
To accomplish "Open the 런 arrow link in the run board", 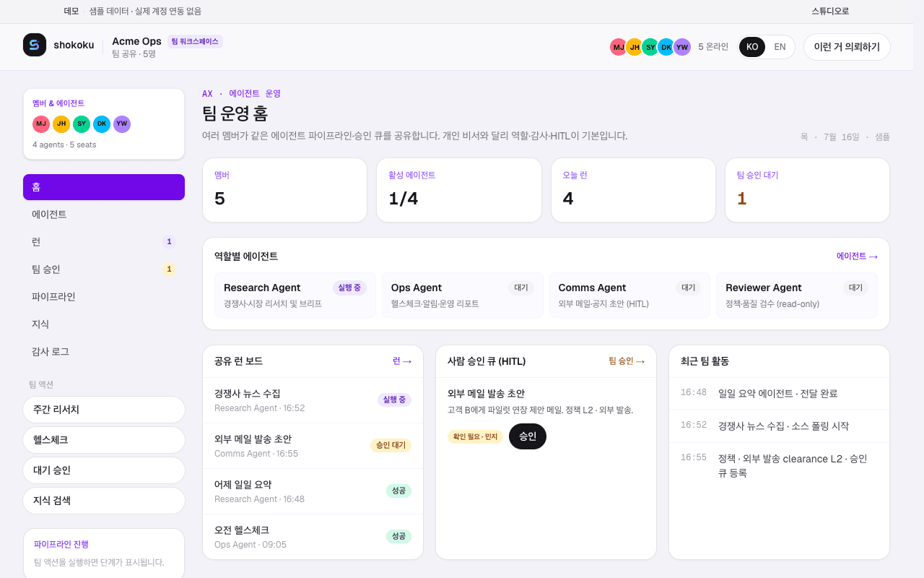I will pyautogui.click(x=402, y=361).
